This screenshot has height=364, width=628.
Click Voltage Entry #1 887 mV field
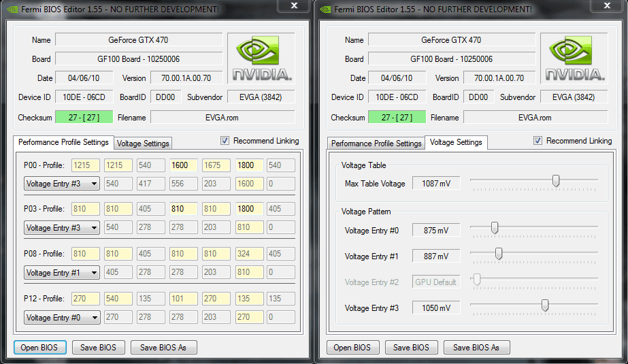pyautogui.click(x=436, y=257)
